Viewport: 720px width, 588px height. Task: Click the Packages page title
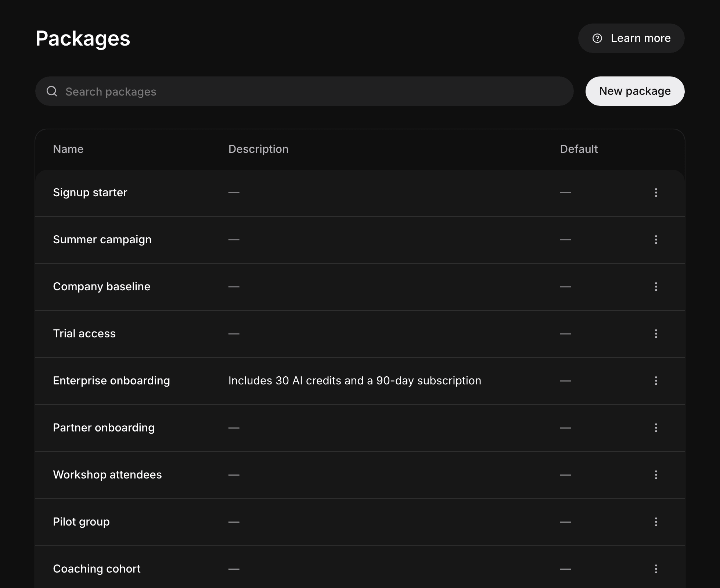coord(83,39)
